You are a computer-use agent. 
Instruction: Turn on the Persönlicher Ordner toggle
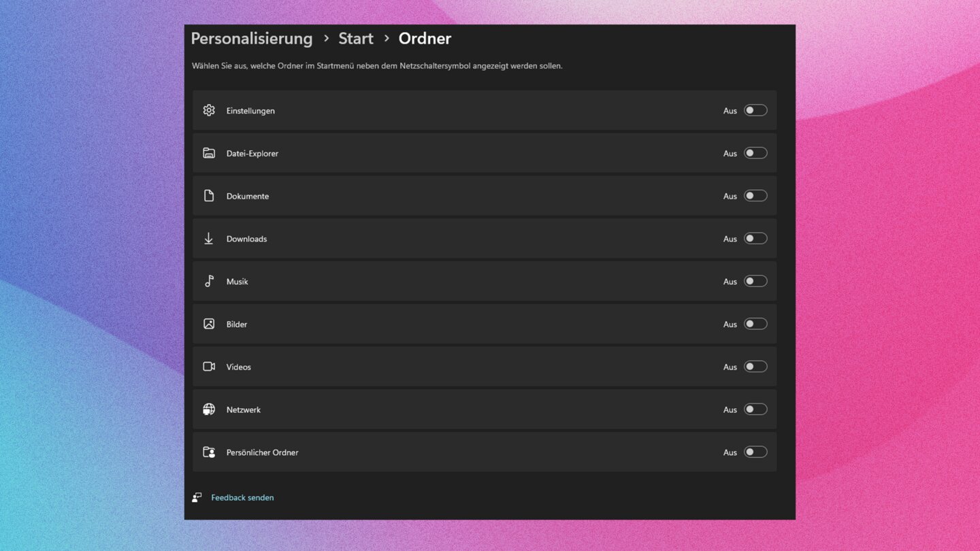(755, 452)
